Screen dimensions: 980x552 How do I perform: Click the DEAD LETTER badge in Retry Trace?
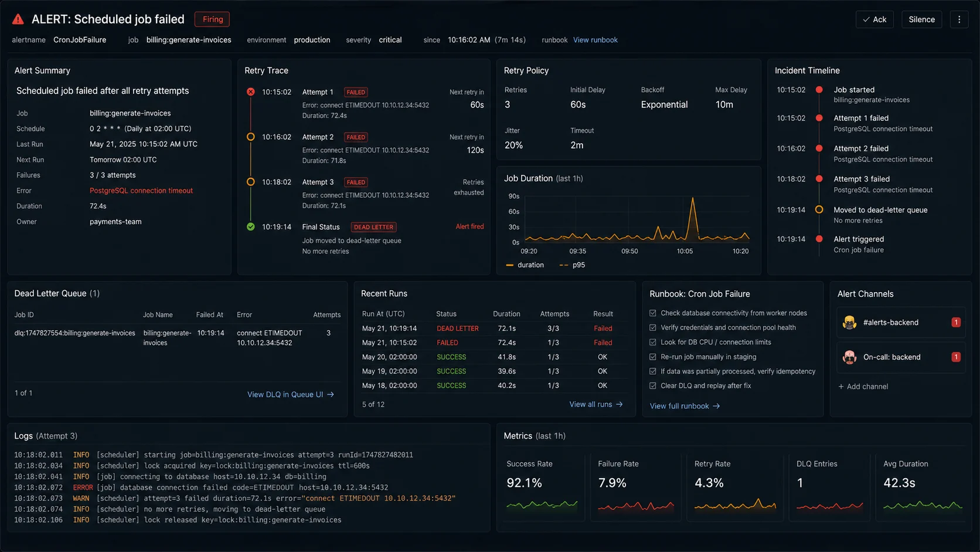(373, 227)
